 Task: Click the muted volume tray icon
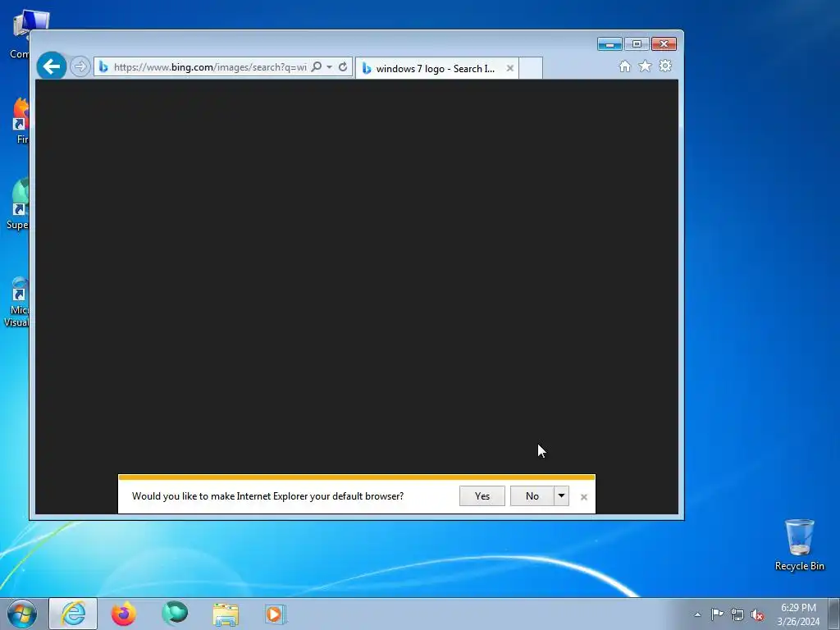(757, 615)
